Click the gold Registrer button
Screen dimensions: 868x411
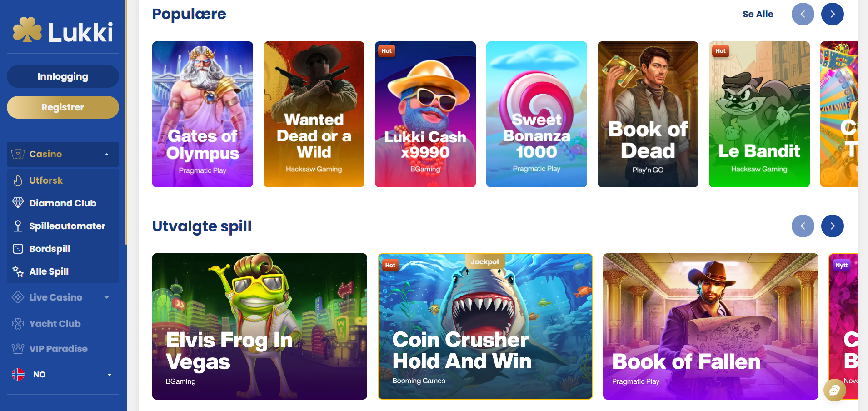point(63,107)
